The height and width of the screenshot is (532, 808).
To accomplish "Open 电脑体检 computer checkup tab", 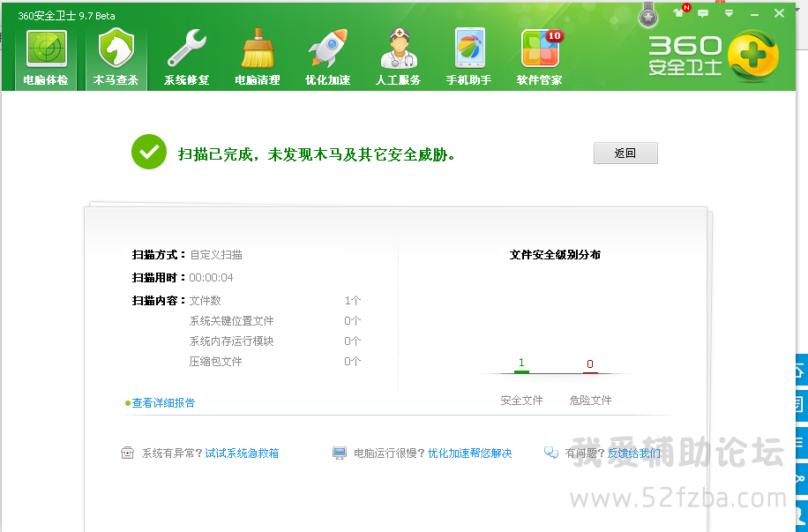I will (46, 58).
